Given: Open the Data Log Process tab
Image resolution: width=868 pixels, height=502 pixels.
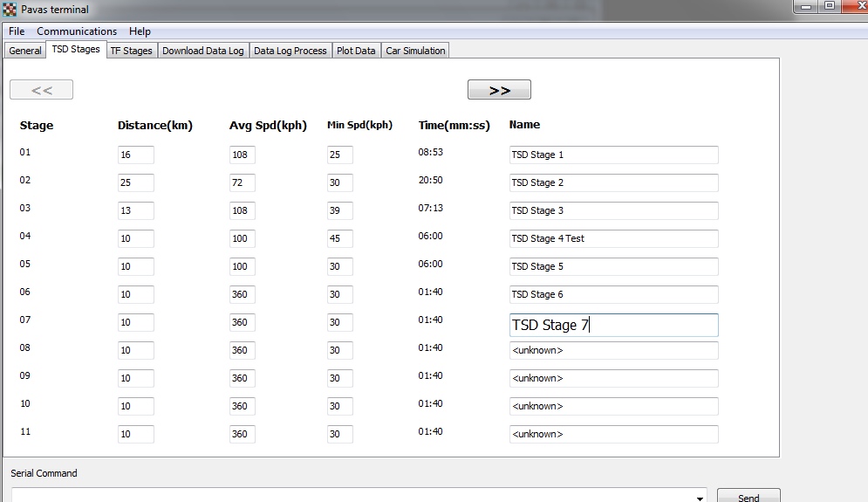Looking at the screenshot, I should tap(290, 51).
